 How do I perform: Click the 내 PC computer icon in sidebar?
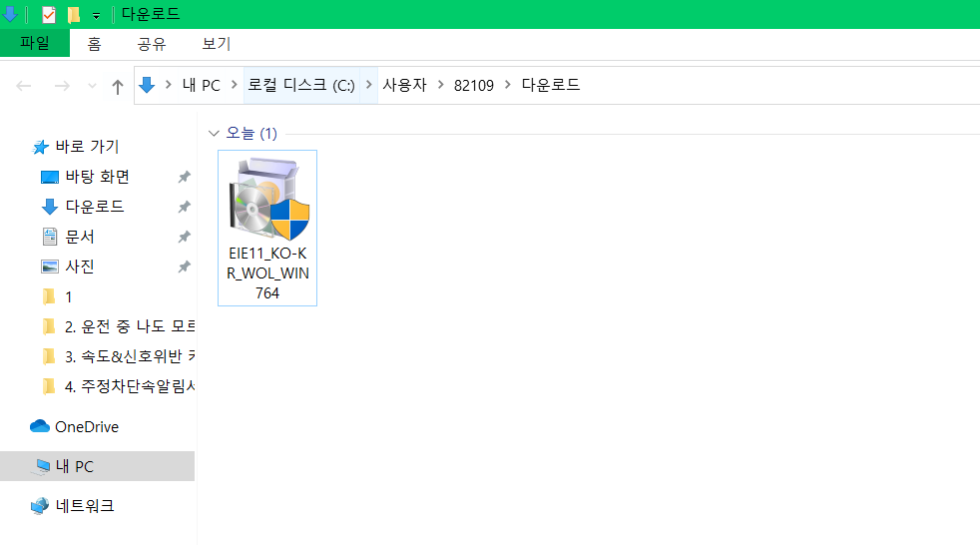(x=43, y=466)
